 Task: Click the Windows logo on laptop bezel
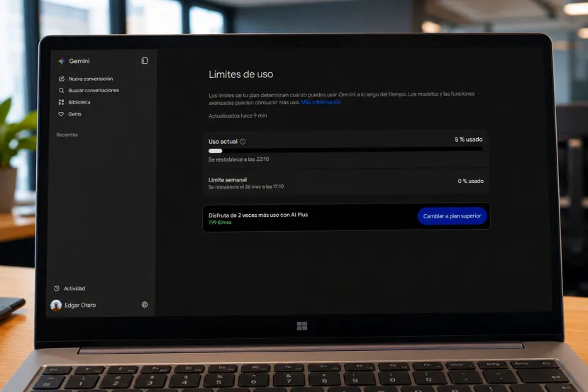302,326
